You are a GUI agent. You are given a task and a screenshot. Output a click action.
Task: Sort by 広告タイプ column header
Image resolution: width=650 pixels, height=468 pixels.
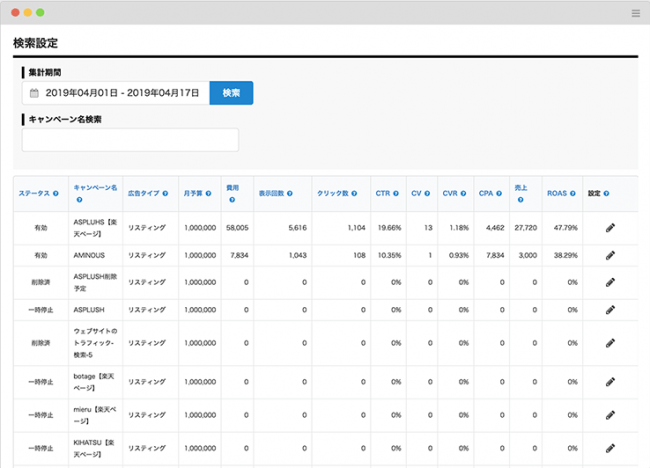(143, 193)
